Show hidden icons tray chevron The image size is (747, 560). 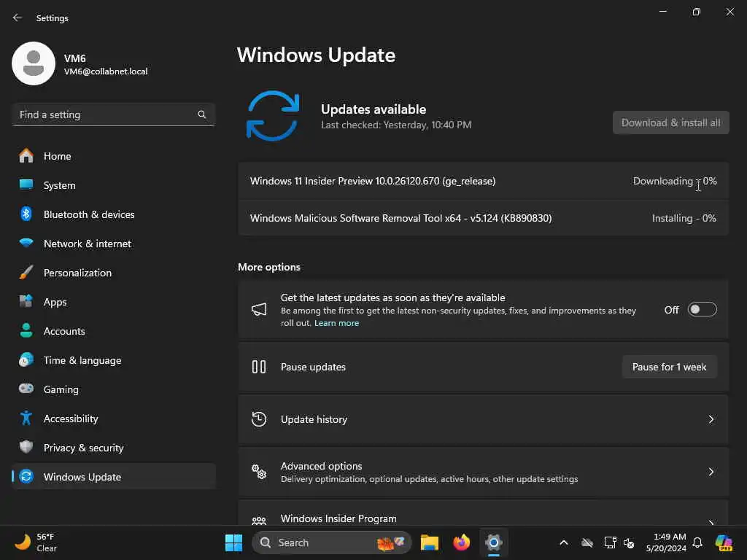click(564, 542)
